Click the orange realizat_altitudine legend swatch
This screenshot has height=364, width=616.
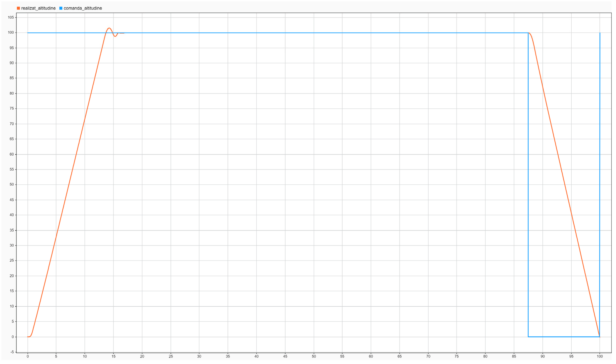click(18, 8)
